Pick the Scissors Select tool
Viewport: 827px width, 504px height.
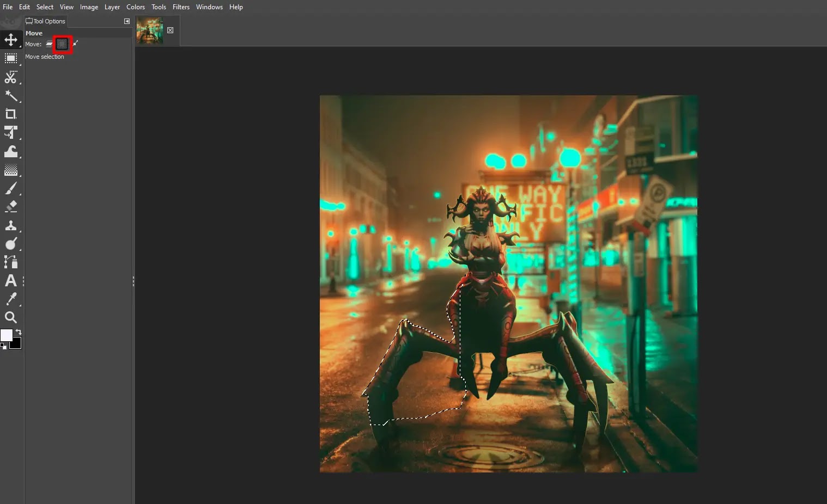click(11, 77)
